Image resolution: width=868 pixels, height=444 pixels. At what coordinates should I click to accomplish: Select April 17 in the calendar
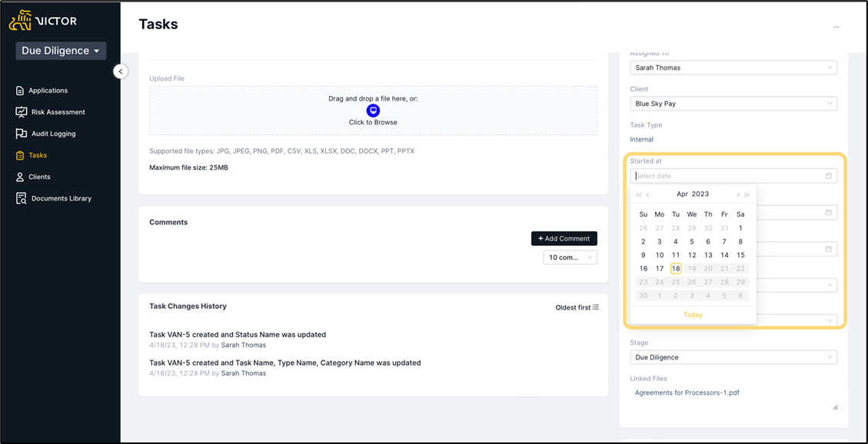660,269
